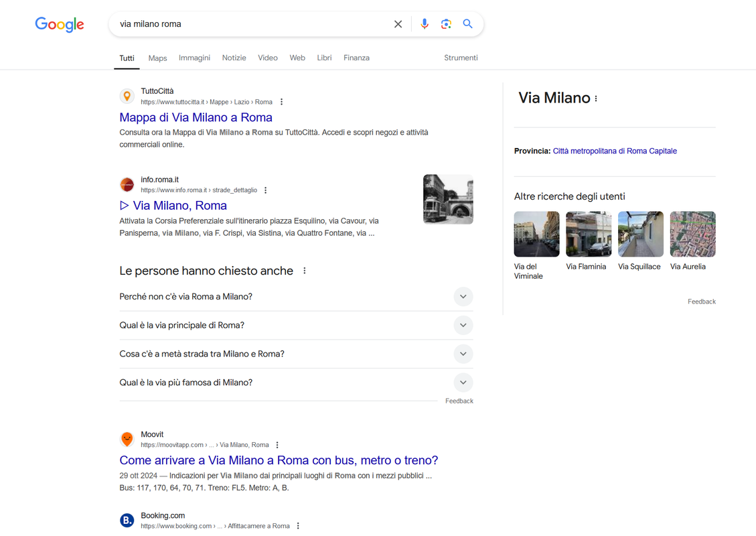
Task: Open the 'Via Milano, Roma' result link
Action: point(173,206)
